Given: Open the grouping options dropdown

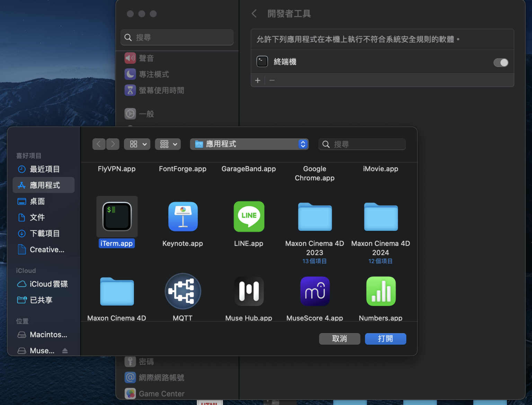Looking at the screenshot, I should (x=168, y=144).
